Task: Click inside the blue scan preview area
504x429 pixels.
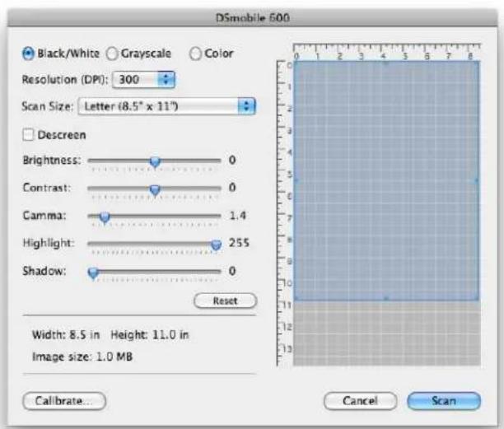Action: (x=387, y=180)
